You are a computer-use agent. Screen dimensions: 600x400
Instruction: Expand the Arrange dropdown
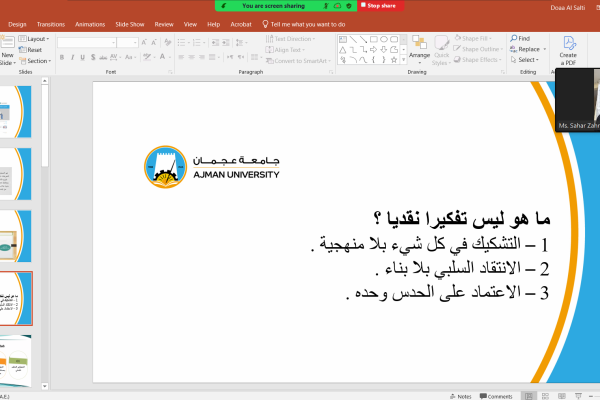click(419, 50)
